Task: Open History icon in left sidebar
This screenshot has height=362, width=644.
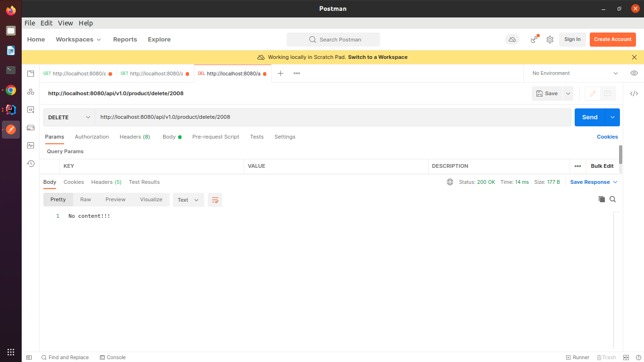Action: 31,163
